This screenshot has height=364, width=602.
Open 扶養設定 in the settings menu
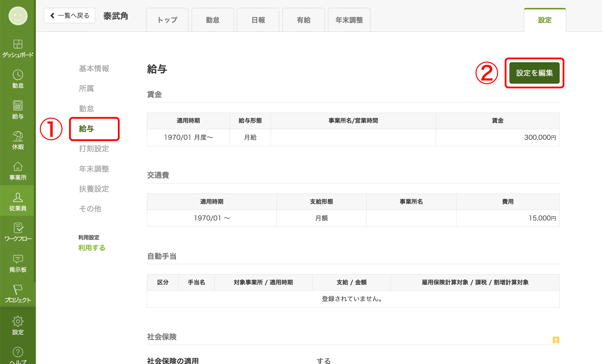click(x=94, y=189)
